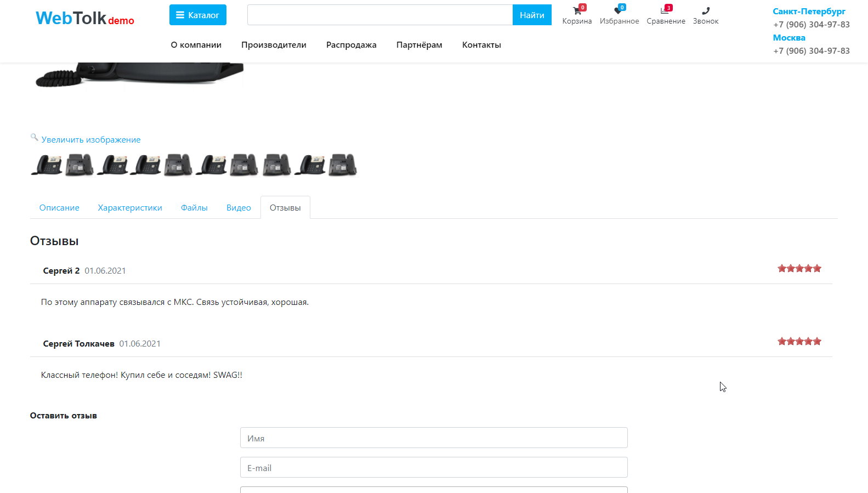Open the Файлы tab
868x493 pixels.
pyautogui.click(x=194, y=208)
